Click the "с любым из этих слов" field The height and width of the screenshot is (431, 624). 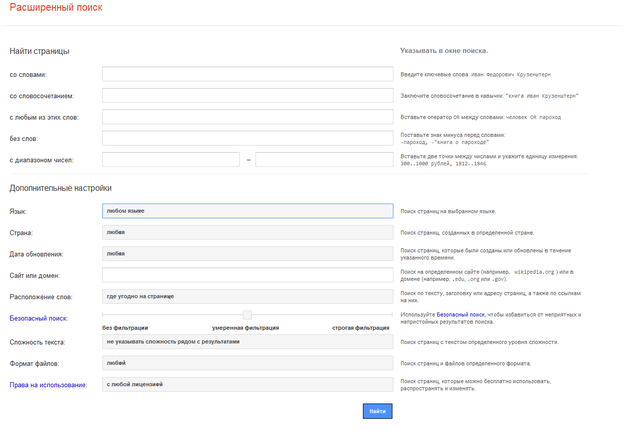(247, 117)
